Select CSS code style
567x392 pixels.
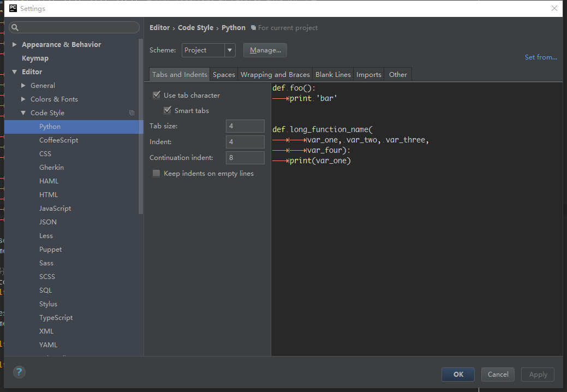[x=45, y=154]
